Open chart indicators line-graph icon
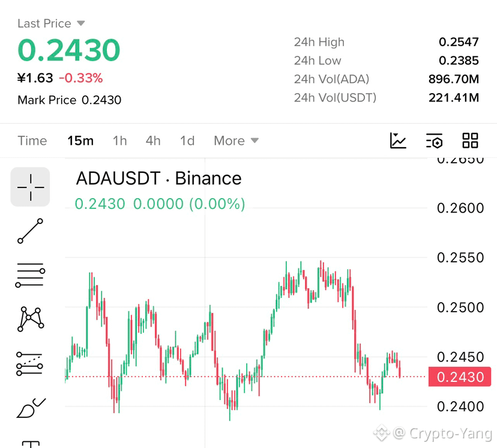 coord(398,141)
